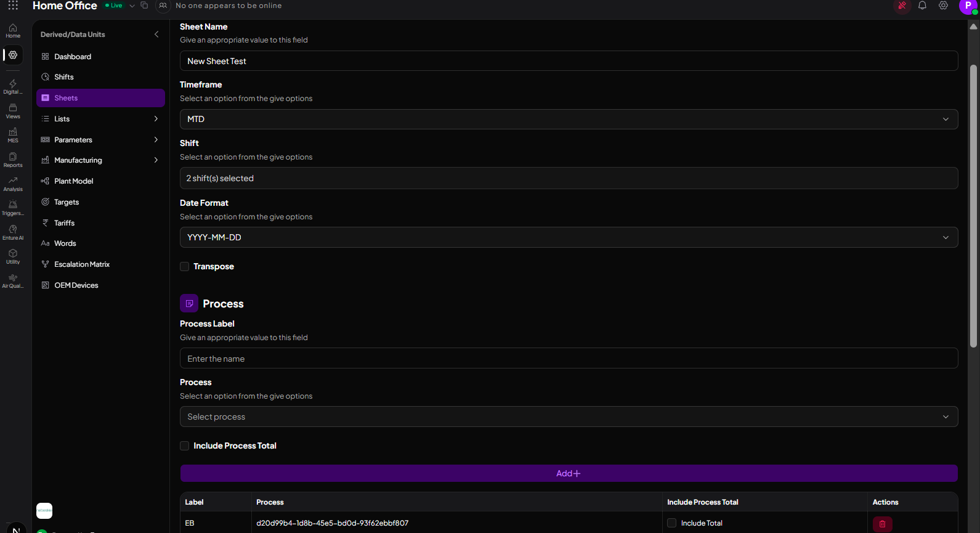Click the purple Add+ button

(569, 473)
